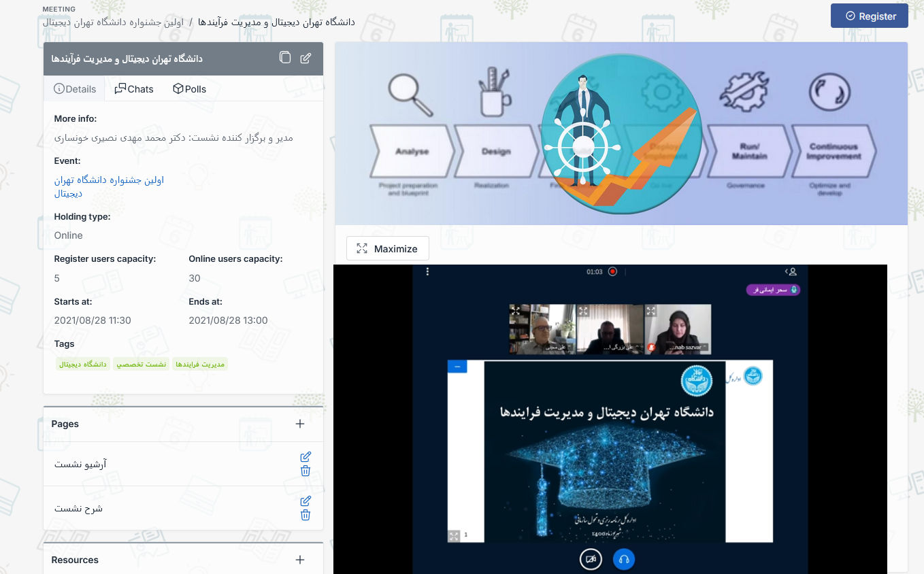Open the آرشیو نشست page entry
924x574 pixels.
80,464
